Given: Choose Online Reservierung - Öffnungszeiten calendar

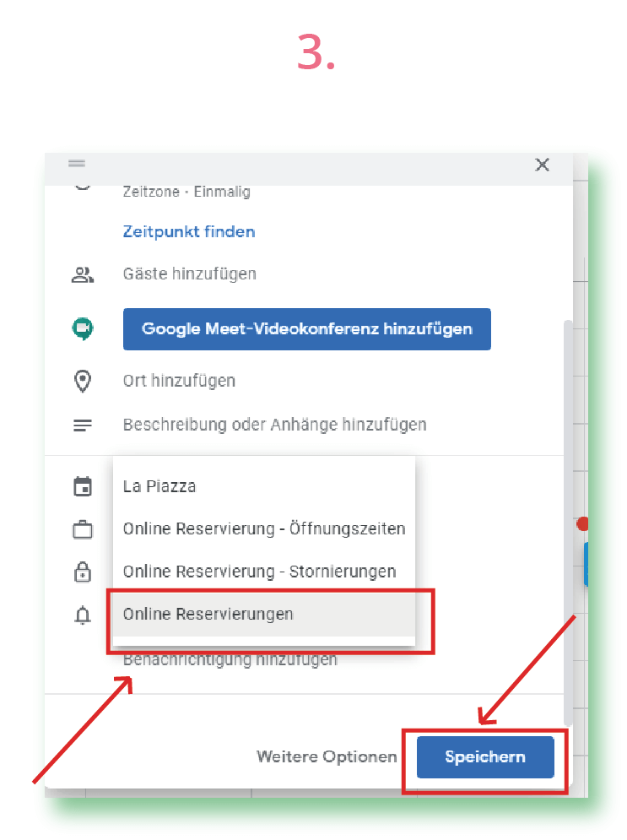Looking at the screenshot, I should (x=263, y=529).
